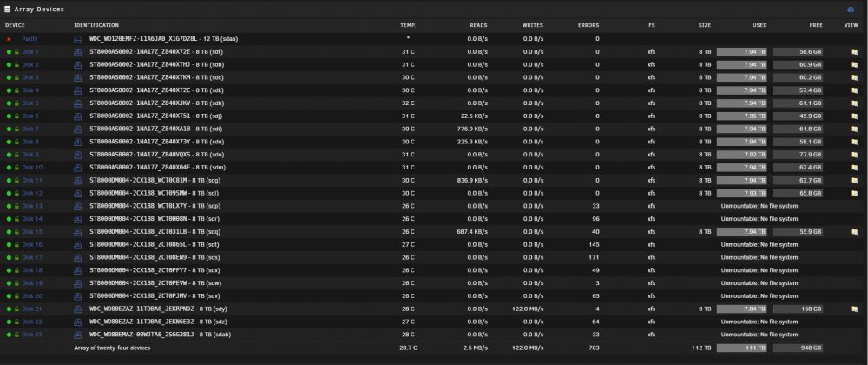This screenshot has width=868, height=365.
Task: Browse Disk 21 via its view folder icon
Action: 854,309
